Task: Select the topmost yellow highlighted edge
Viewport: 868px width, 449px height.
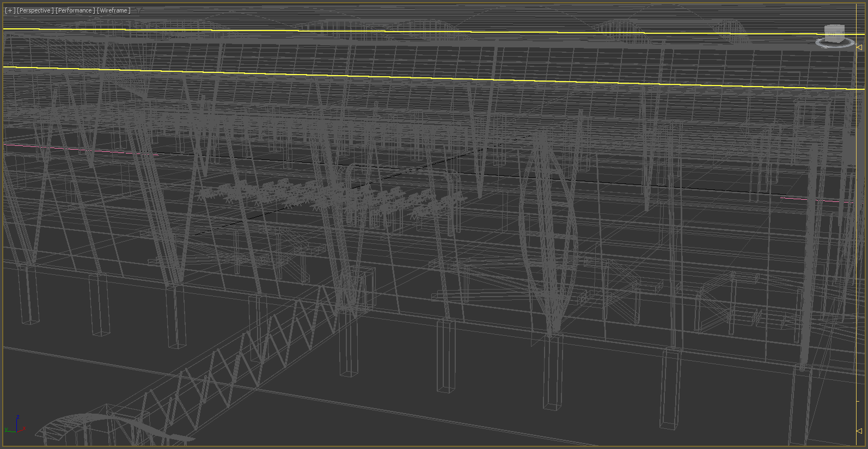Action: tap(436, 32)
